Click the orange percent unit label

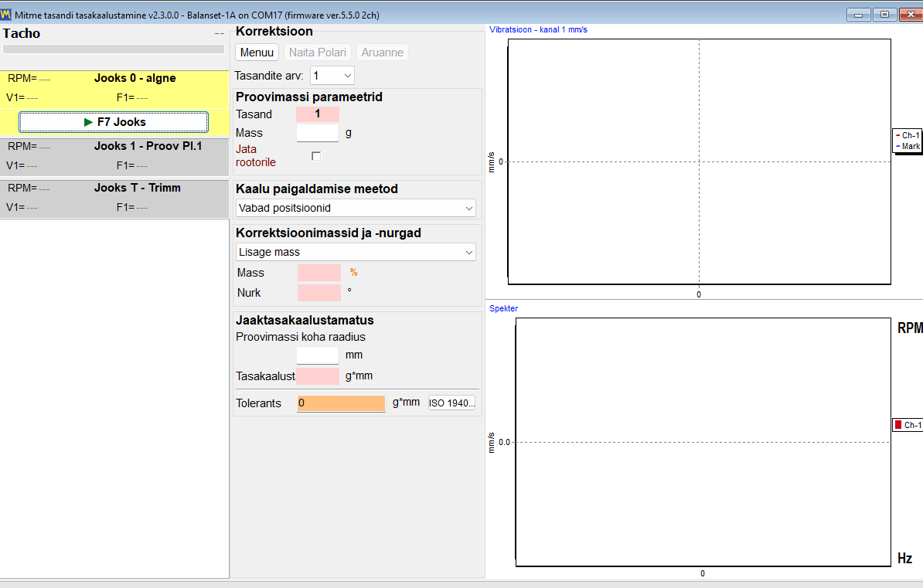coord(354,272)
